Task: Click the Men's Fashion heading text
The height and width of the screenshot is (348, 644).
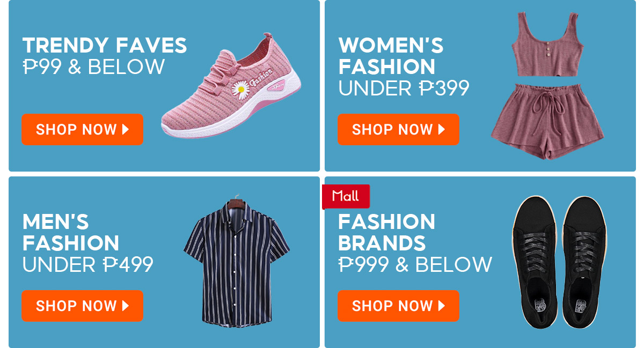Action: (71, 232)
